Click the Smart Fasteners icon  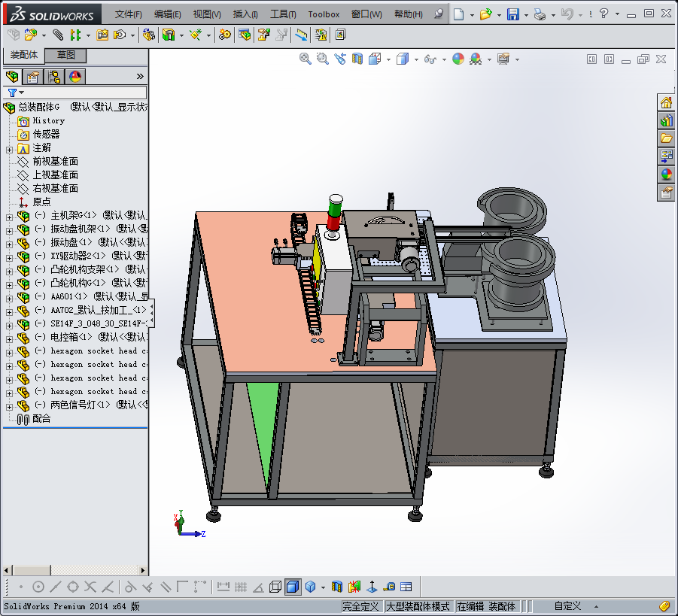click(102, 35)
